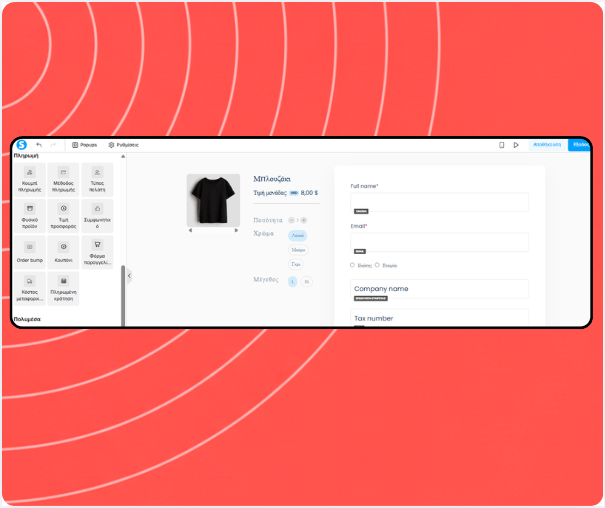Add the Κόστος μεταφορικών element
The width and height of the screenshot is (605, 508).
[30, 289]
